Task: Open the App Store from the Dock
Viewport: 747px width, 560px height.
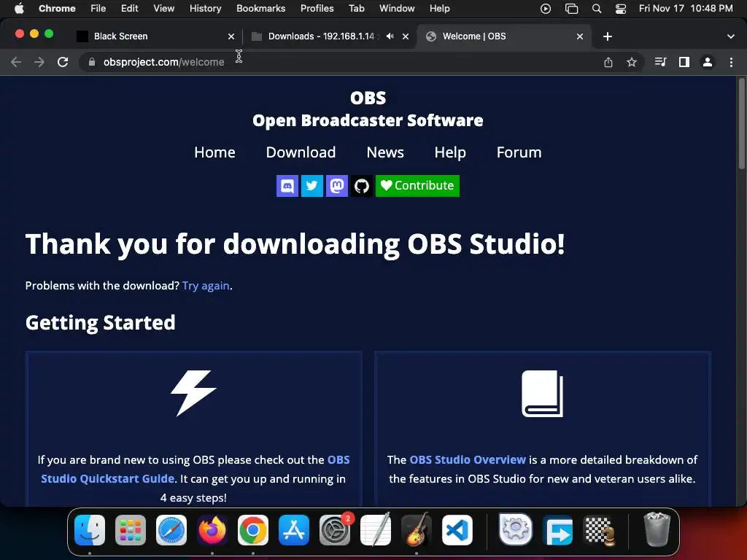Action: coord(294,530)
